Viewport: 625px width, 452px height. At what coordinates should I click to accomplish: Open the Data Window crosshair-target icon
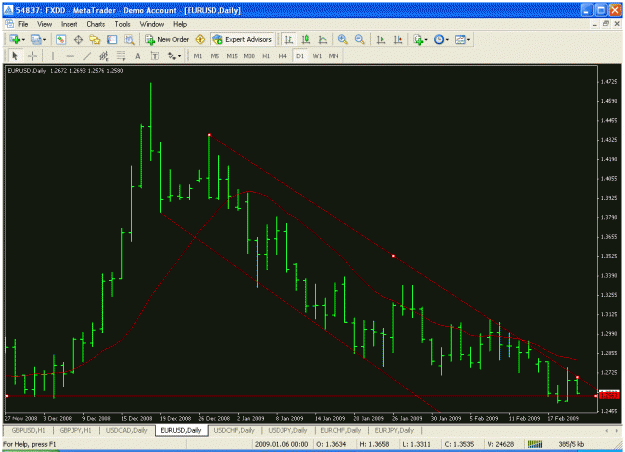78,39
